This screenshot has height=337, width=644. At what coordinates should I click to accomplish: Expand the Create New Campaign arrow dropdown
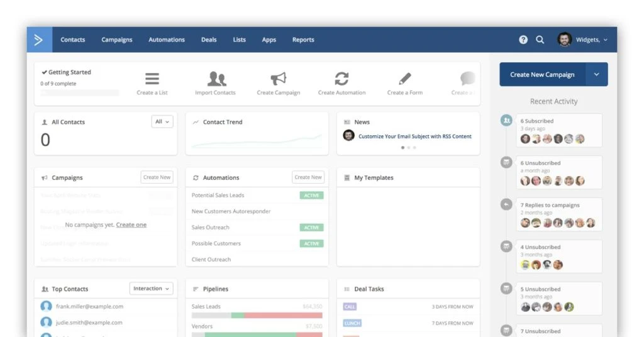(596, 74)
